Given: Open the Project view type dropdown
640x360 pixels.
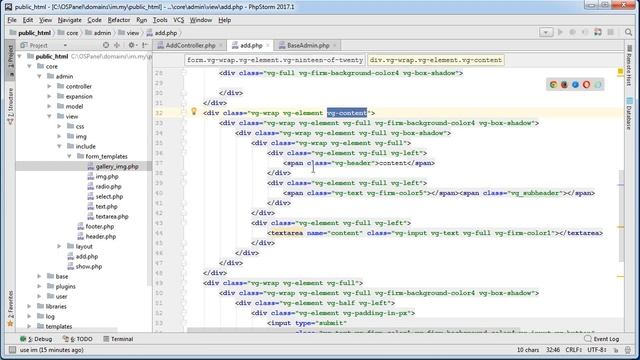Looking at the screenshot, I should coord(65,45).
